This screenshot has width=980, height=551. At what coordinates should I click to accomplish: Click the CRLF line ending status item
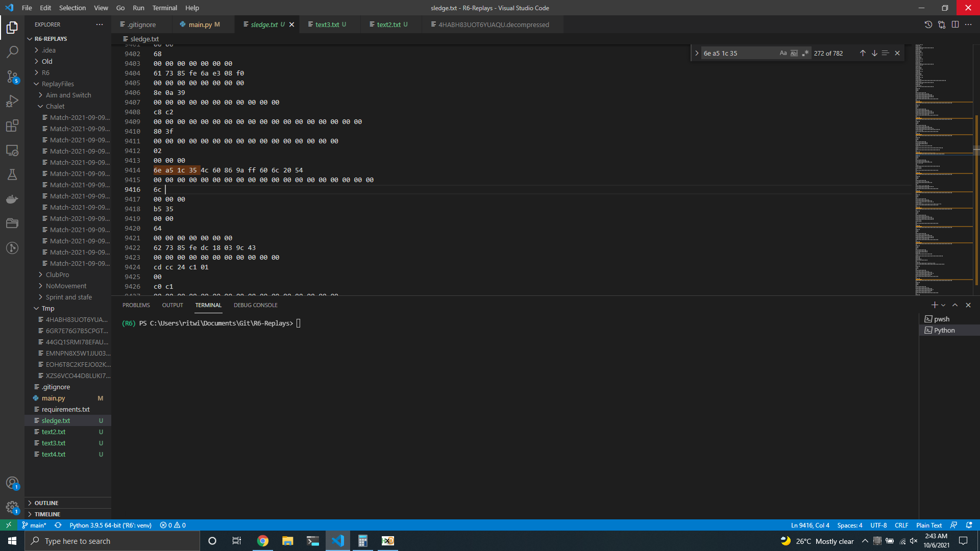tap(901, 525)
